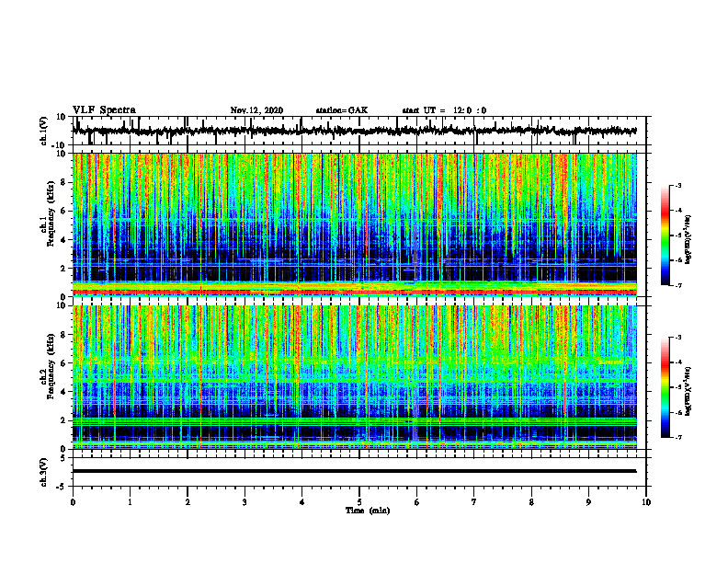Click the ch.1 spectrogram color scale bar

click(665, 235)
